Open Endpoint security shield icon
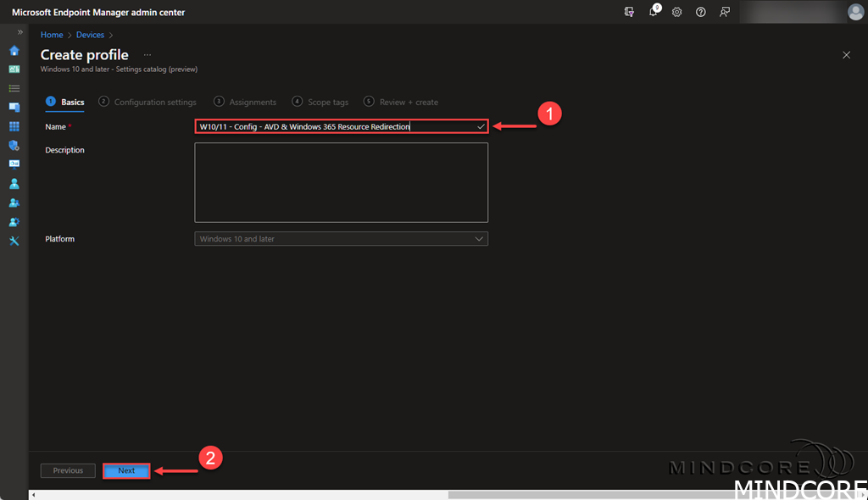Image resolution: width=868 pixels, height=500 pixels. point(14,145)
